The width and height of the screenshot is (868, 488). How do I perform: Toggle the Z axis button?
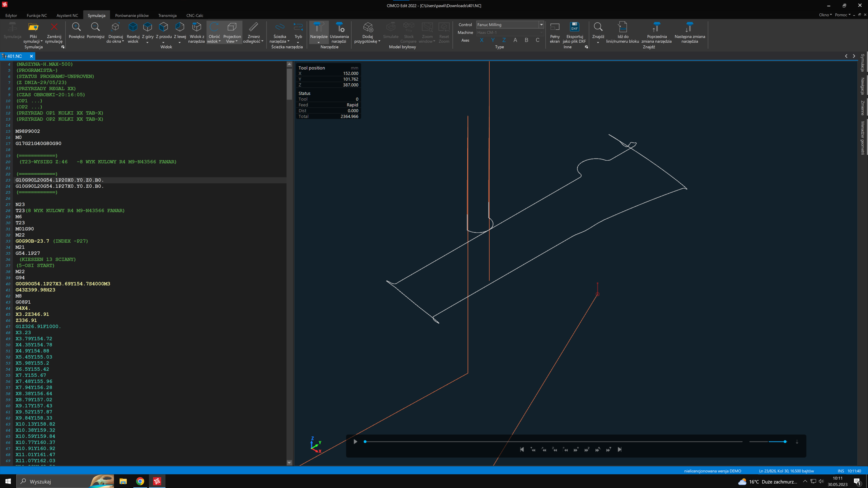click(504, 40)
